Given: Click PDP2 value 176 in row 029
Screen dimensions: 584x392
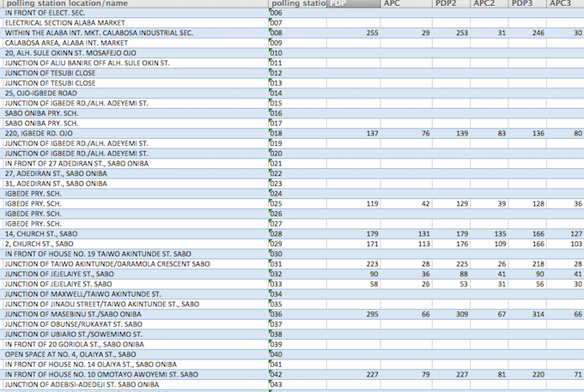Looking at the screenshot, I should [451, 244].
